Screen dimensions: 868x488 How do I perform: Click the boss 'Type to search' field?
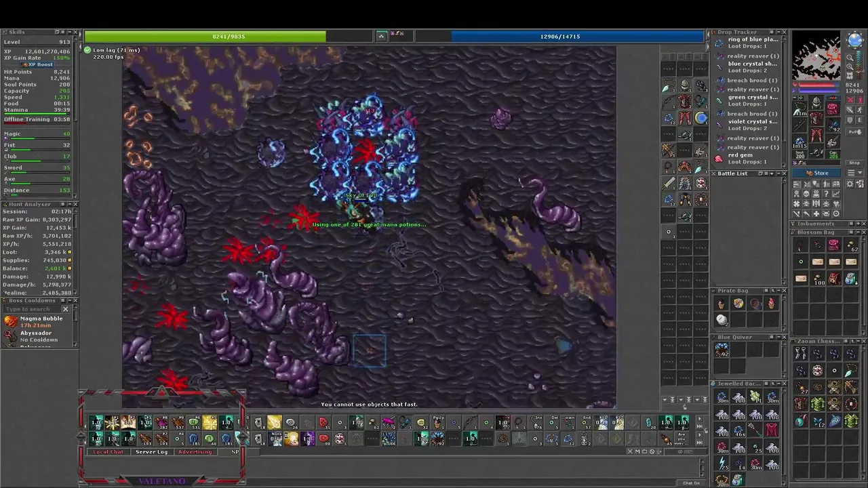(33, 309)
